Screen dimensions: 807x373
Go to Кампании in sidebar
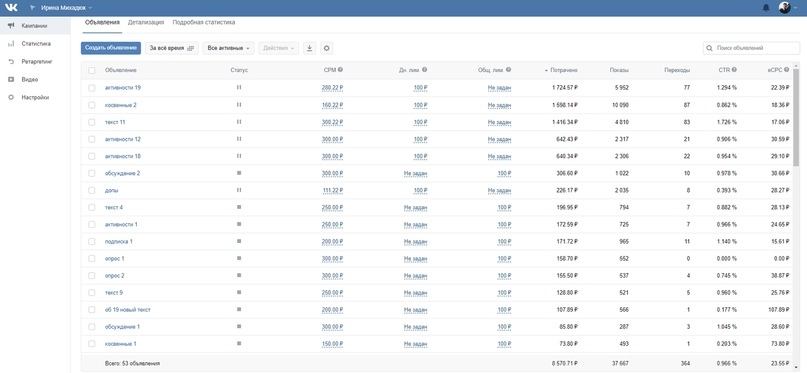pyautogui.click(x=35, y=26)
